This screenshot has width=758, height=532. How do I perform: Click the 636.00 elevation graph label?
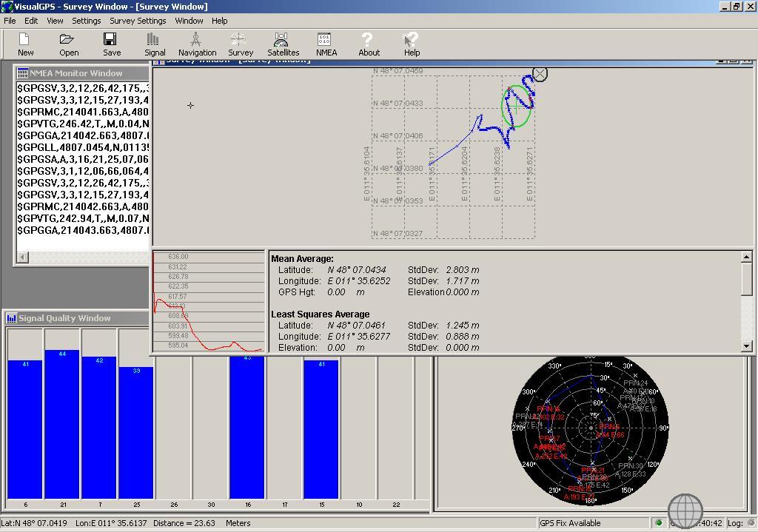click(x=178, y=257)
